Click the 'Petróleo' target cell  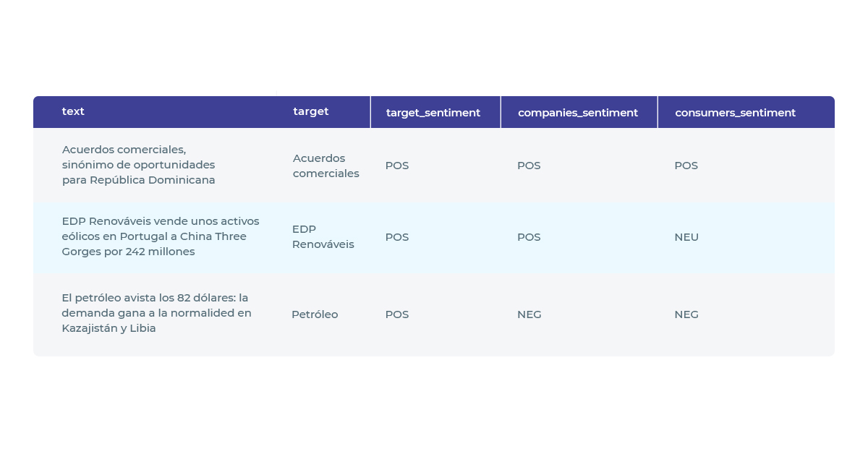tap(315, 314)
